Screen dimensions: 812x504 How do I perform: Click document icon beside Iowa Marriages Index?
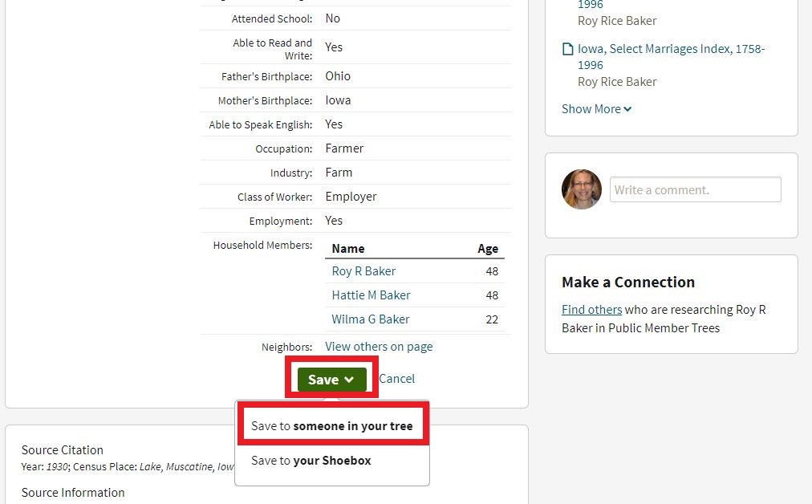[567, 50]
